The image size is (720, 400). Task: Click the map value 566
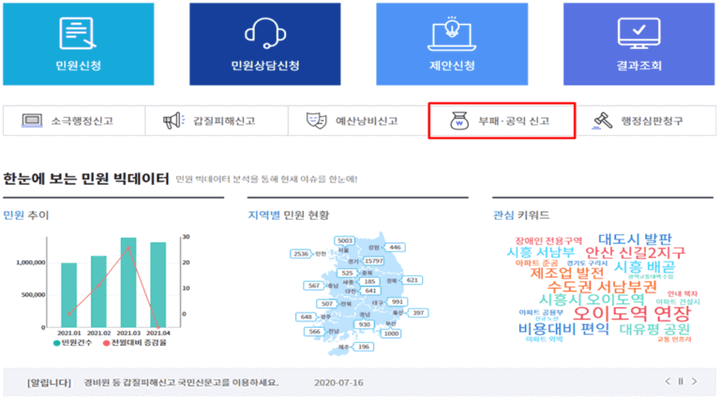point(314,331)
